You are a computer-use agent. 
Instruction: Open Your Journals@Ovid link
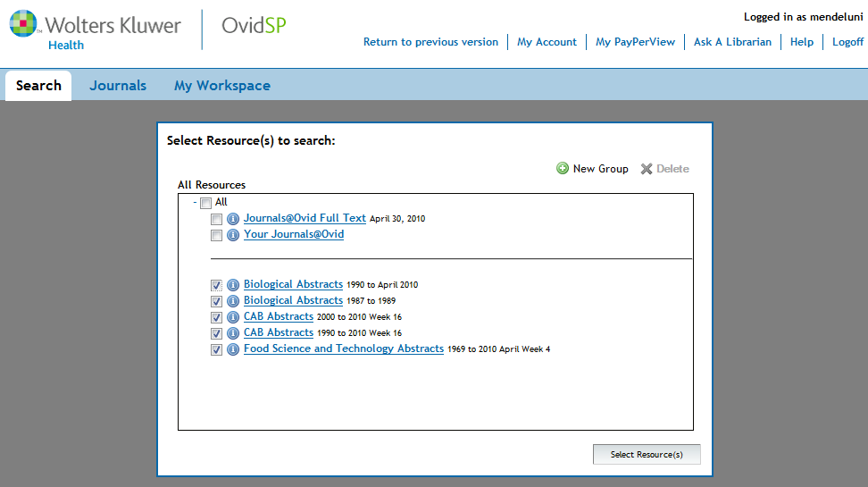294,234
